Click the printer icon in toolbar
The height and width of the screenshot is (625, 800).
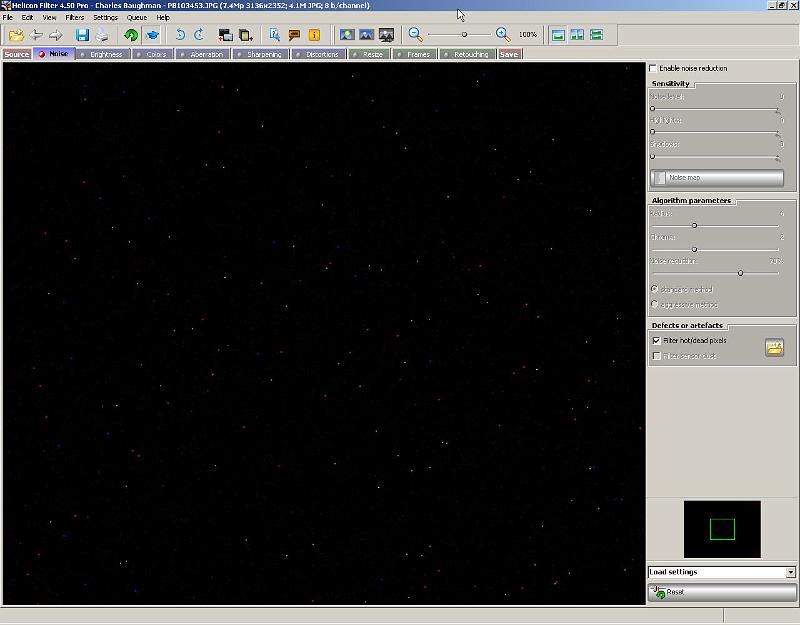coord(102,35)
